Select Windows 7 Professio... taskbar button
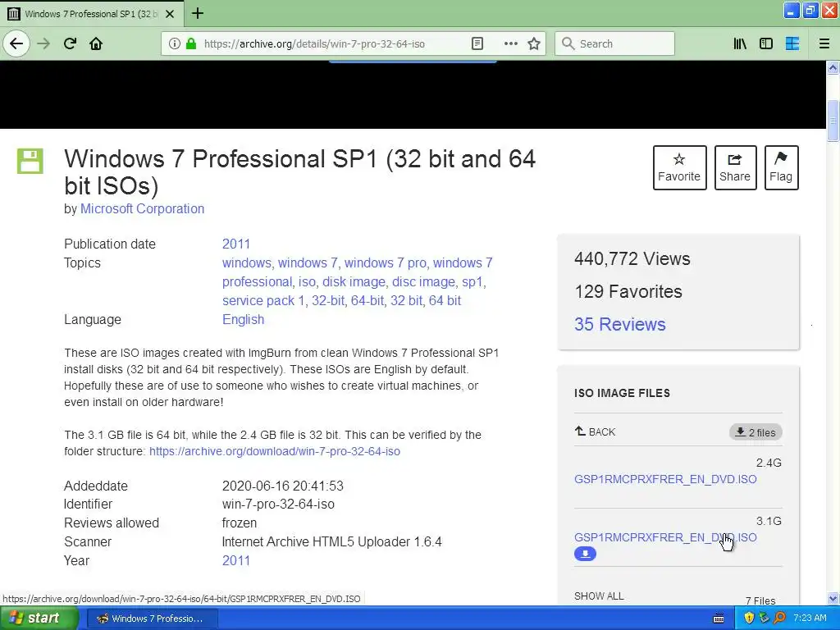Screen dimensions: 840x630 tap(152, 619)
